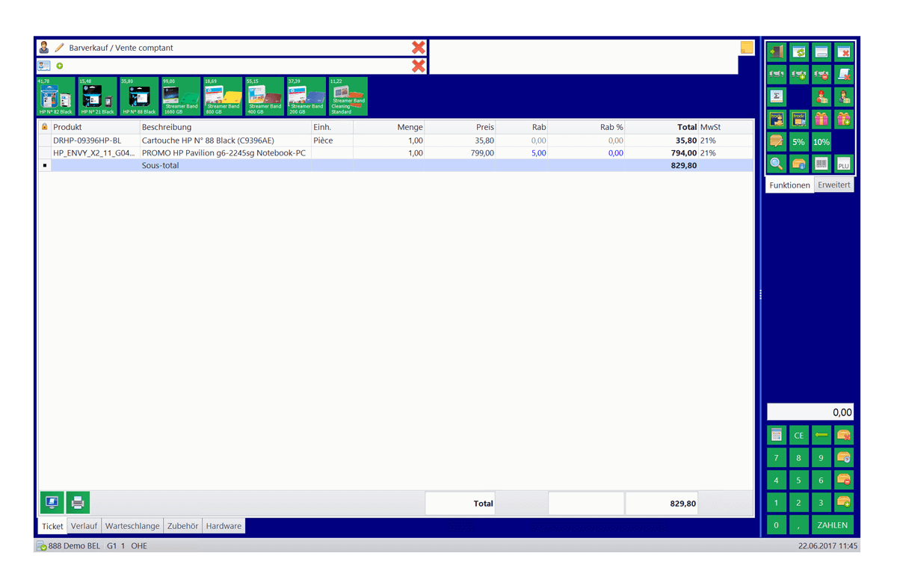This screenshot has height=588, width=897.
Task: Open the product search magnifier
Action: click(777, 164)
